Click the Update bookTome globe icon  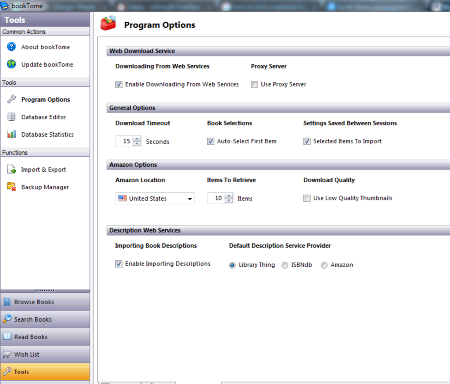pyautogui.click(x=11, y=64)
